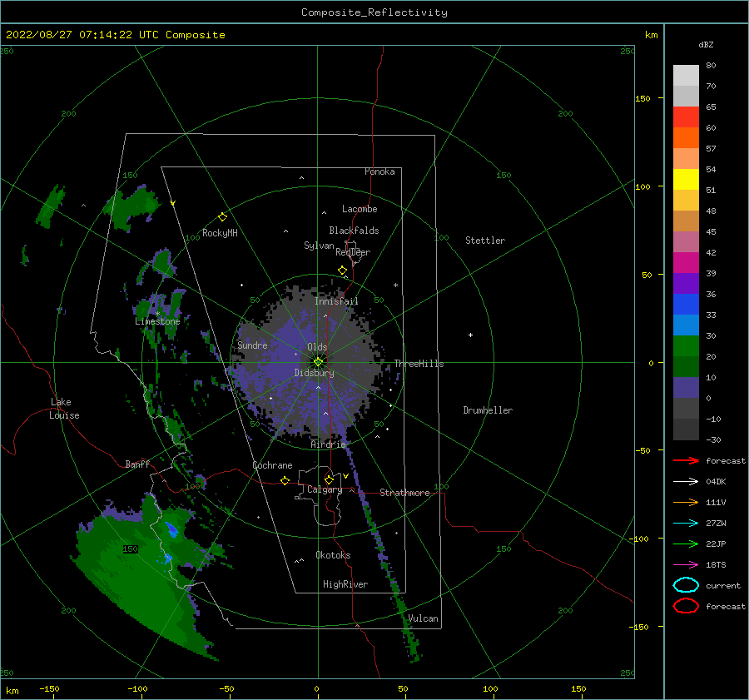
Task: Click the Okotoks label
Action: click(333, 555)
